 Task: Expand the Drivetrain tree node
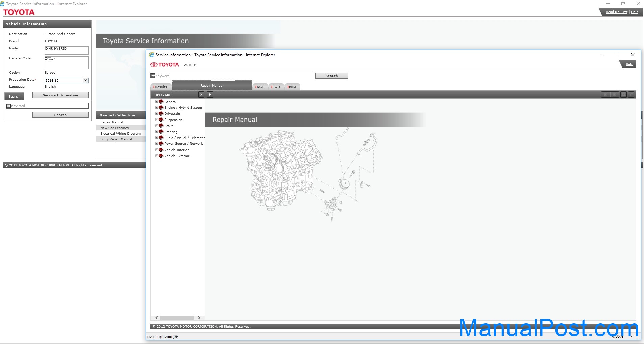(157, 113)
